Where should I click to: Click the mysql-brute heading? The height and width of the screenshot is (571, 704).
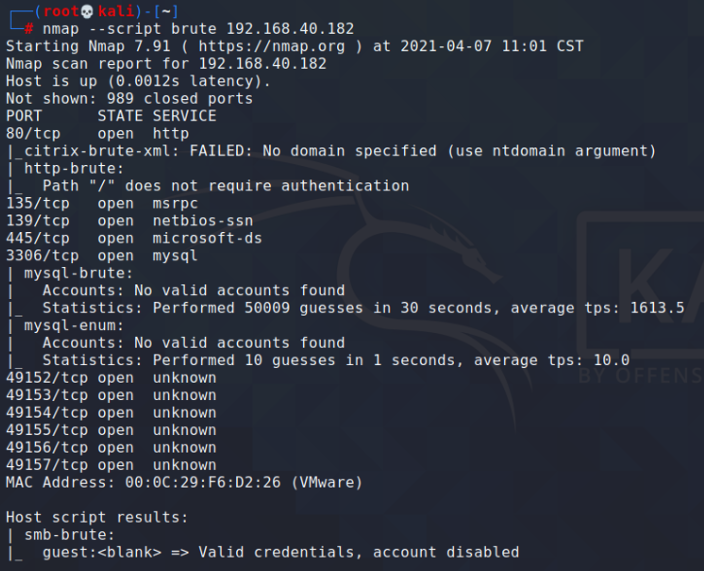[x=79, y=273]
